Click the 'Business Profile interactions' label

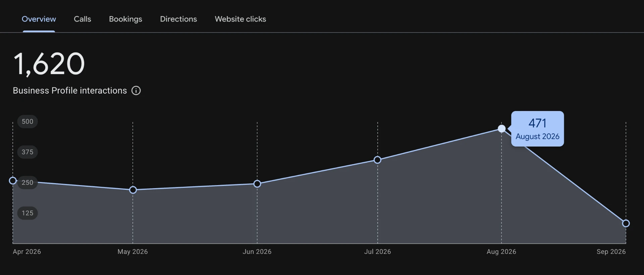(70, 91)
